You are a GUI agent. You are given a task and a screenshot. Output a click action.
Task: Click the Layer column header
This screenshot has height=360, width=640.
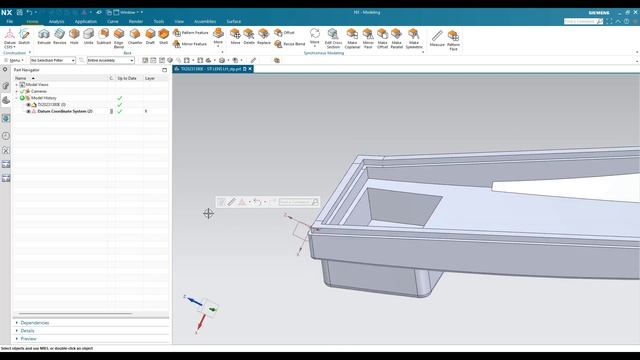coord(150,78)
